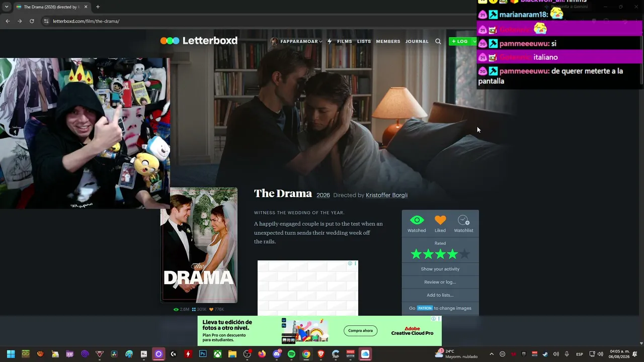Viewport: 644px width, 362px height.
Task: Open Windows Start menu
Action: point(11,354)
